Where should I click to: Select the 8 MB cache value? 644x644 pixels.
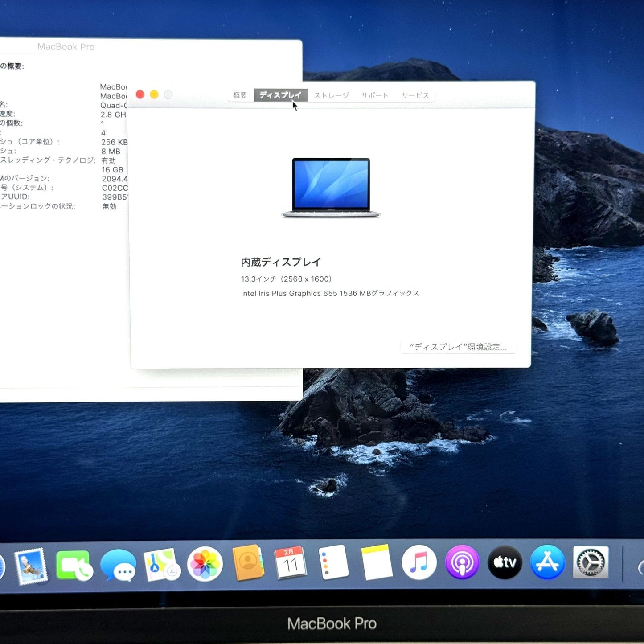pyautogui.click(x=111, y=152)
